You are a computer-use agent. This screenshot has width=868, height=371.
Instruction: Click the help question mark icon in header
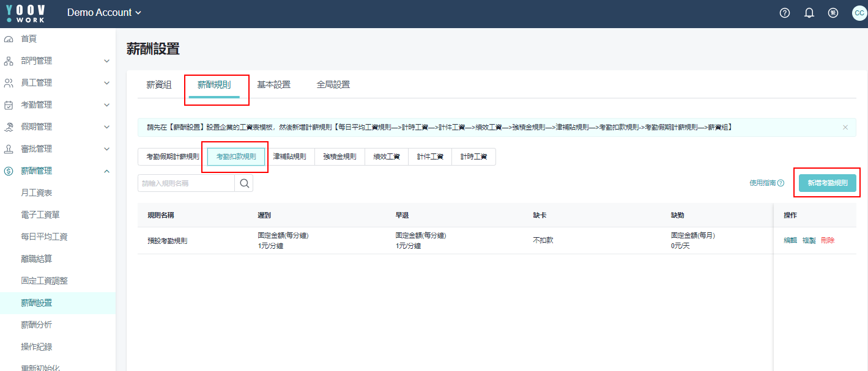point(785,13)
